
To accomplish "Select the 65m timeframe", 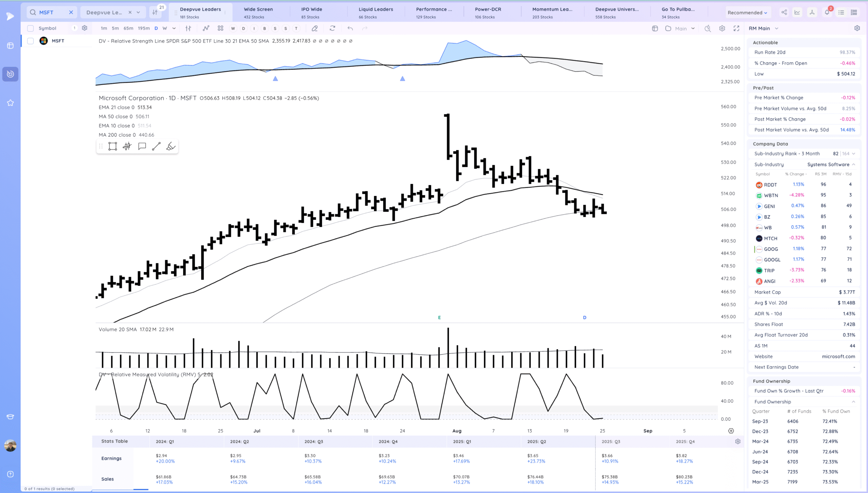I will coord(128,28).
